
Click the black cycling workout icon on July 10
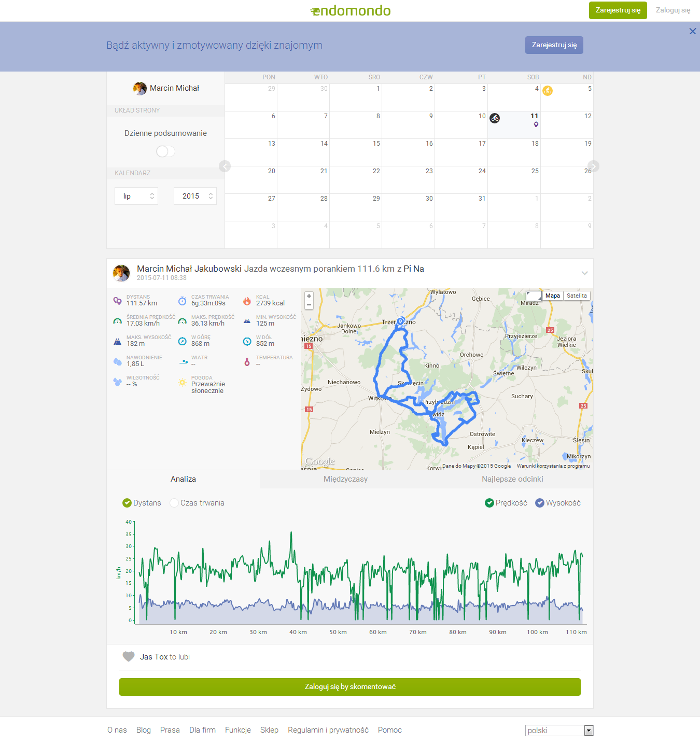tap(495, 118)
